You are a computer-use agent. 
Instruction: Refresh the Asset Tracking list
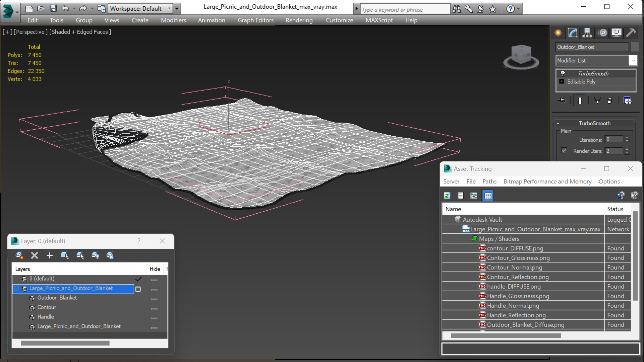pos(447,196)
